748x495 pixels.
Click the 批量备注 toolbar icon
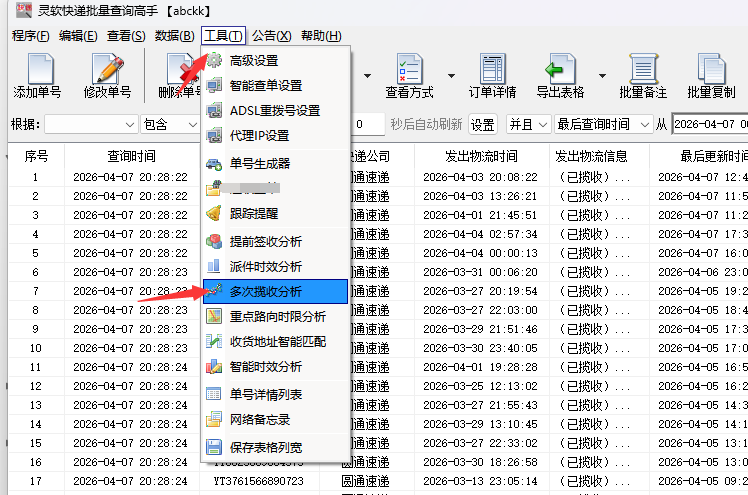pos(643,70)
